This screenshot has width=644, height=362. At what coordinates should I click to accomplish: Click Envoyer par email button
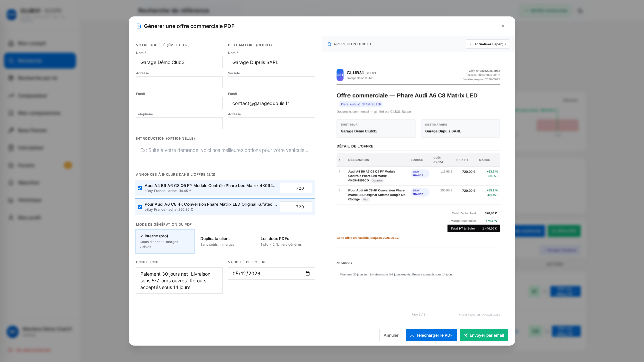(x=484, y=335)
